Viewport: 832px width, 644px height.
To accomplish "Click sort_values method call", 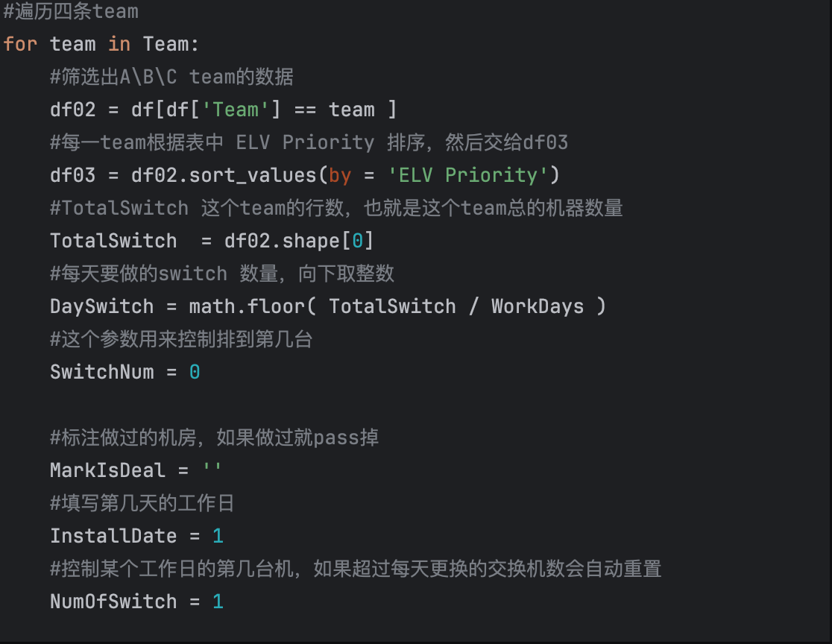I will (253, 176).
